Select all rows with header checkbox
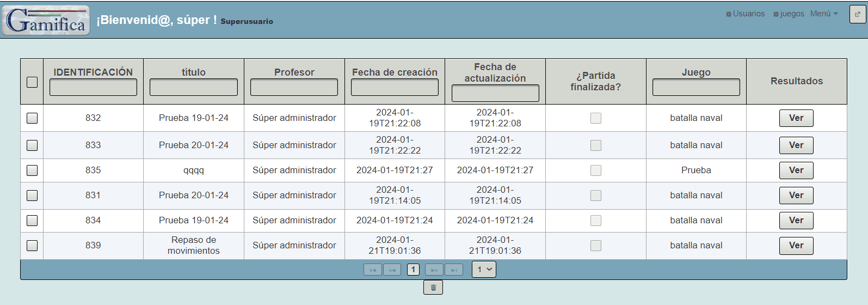 pos(32,82)
